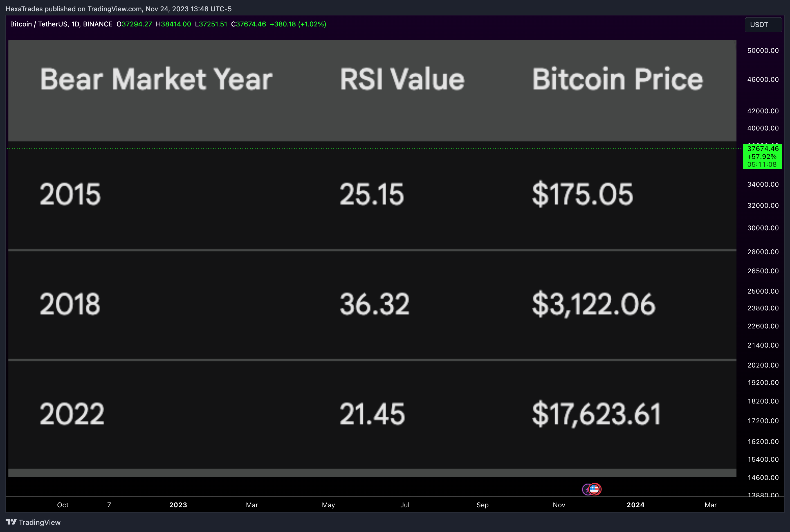
Task: Click the Nov label on time axis
Action: pos(559,505)
